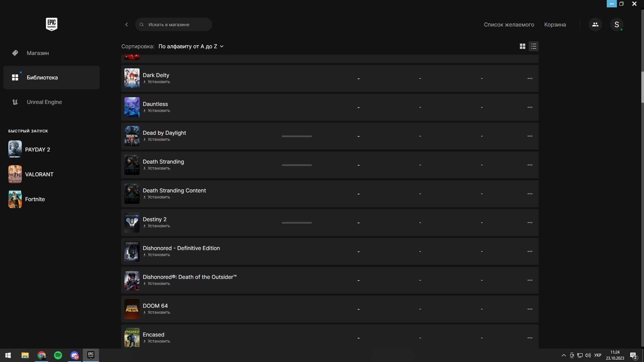
Task: Click the Spotify taskbar icon
Action: click(x=58, y=355)
